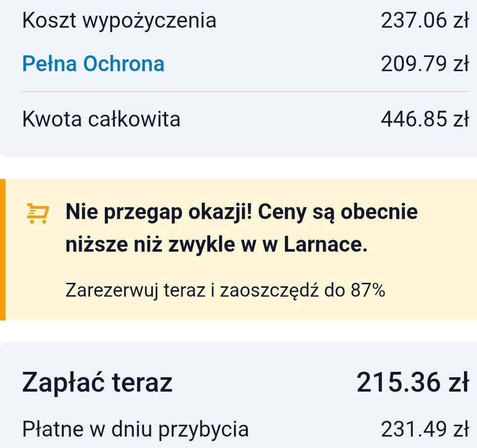
Task: Click the 209.79 zł protection price
Action: coord(425,64)
